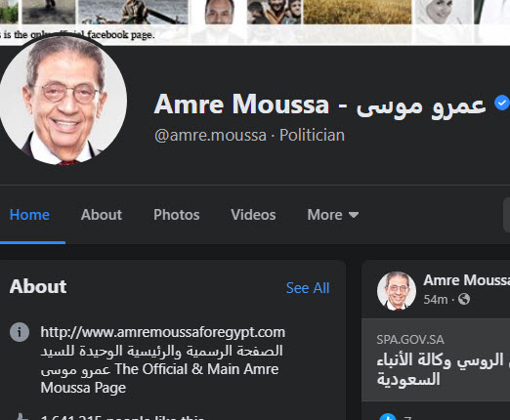Click the blue like reaction icon under post
Screen dimensions: 510x420
pyautogui.click(x=388, y=417)
